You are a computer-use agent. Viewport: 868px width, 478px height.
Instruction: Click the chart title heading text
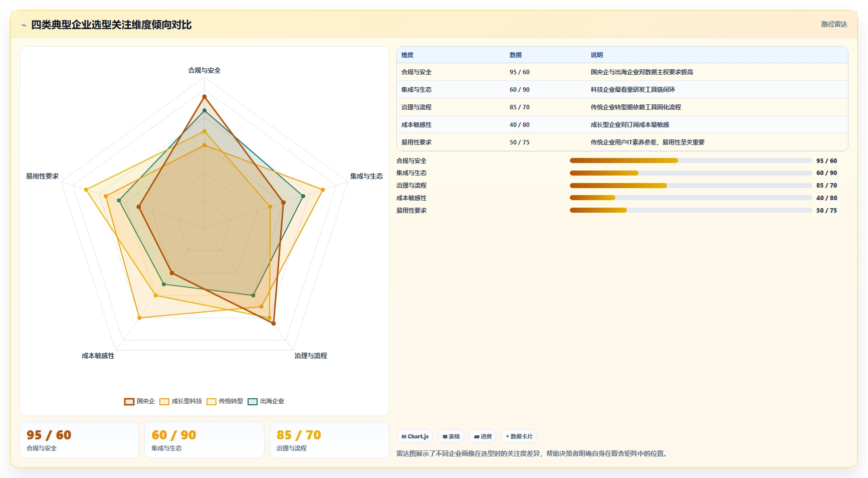[111, 25]
